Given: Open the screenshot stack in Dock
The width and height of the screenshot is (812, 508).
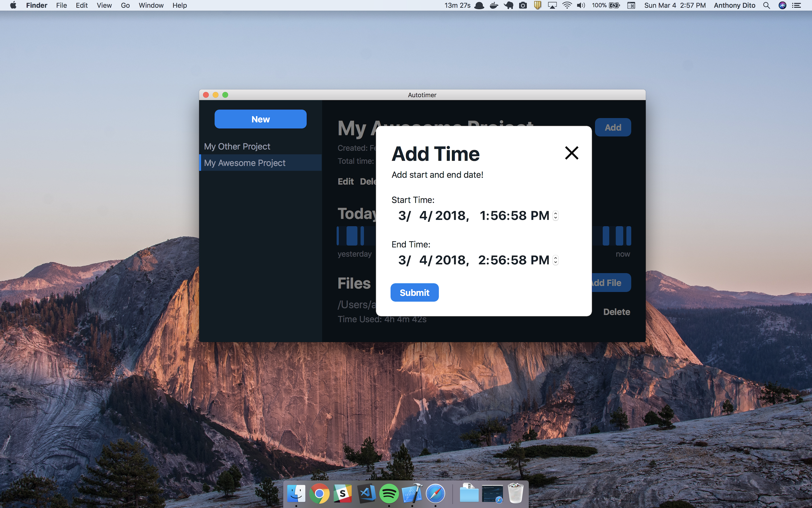Looking at the screenshot, I should pyautogui.click(x=492, y=494).
